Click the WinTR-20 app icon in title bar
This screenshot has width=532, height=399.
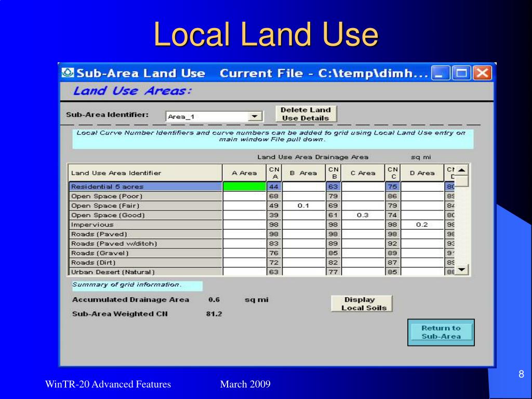pos(68,73)
